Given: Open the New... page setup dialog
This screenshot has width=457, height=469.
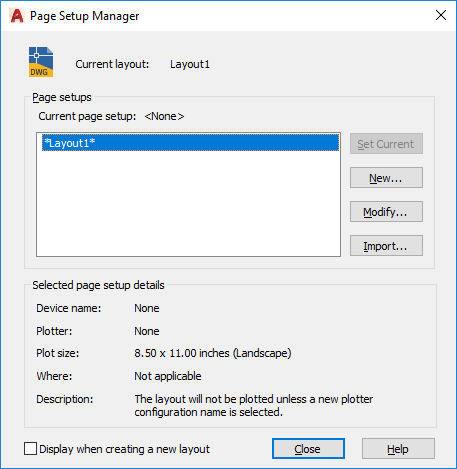Looking at the screenshot, I should pyautogui.click(x=386, y=178).
